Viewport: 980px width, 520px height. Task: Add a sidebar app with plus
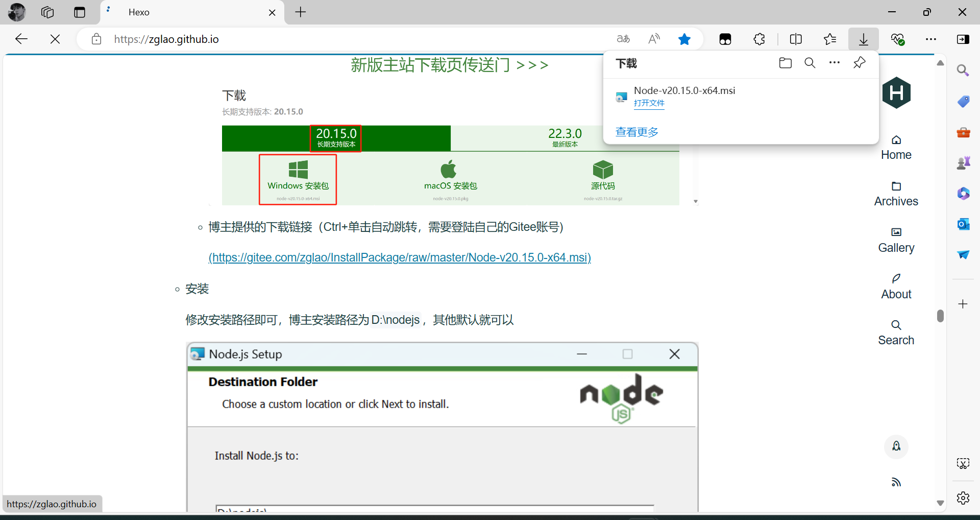click(x=963, y=304)
